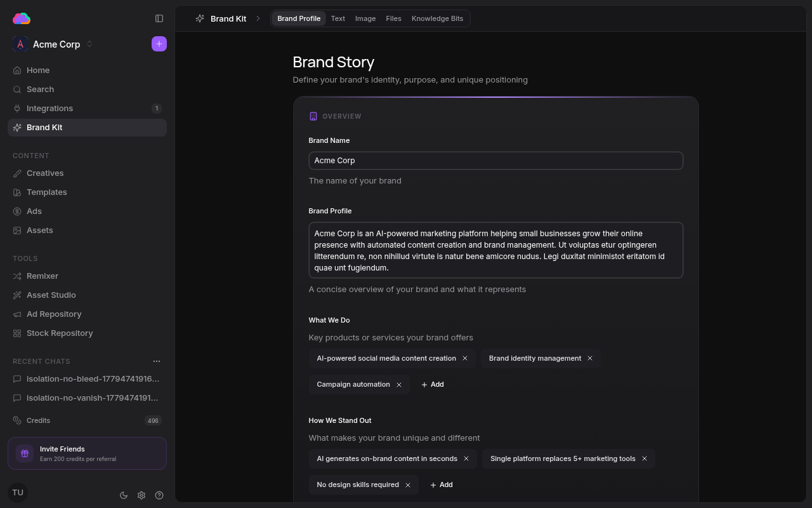Open Assets section
Image resolution: width=812 pixels, height=508 pixels.
[87, 231]
